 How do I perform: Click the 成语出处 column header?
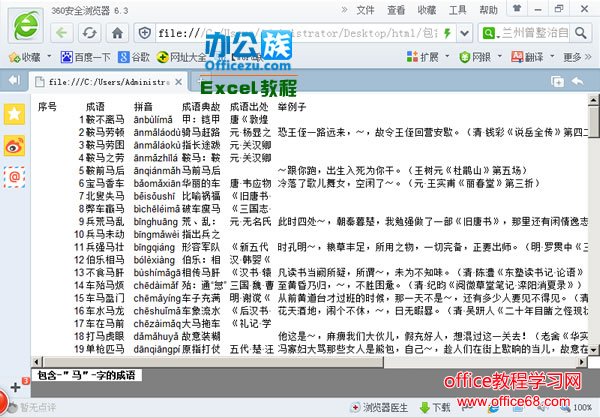pos(249,107)
